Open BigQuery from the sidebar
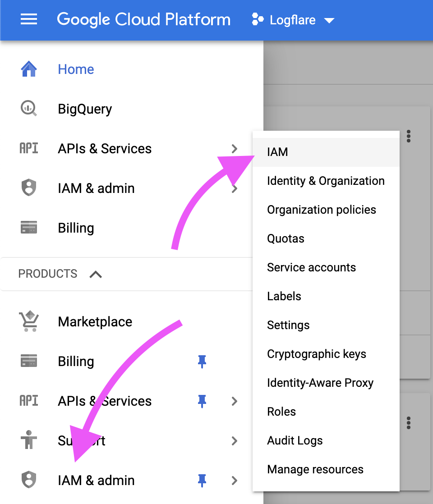Image resolution: width=433 pixels, height=504 pixels. [x=85, y=109]
